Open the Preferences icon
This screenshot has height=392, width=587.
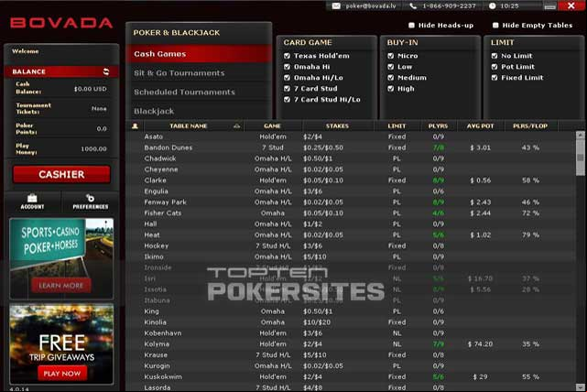(90, 198)
